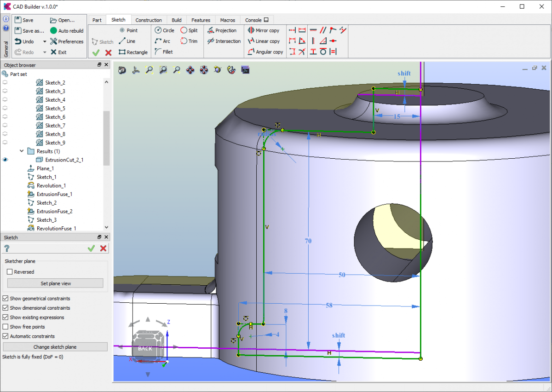The height and width of the screenshot is (392, 552).
Task: Uncheck Show dimensional constraints
Action: tap(6, 308)
